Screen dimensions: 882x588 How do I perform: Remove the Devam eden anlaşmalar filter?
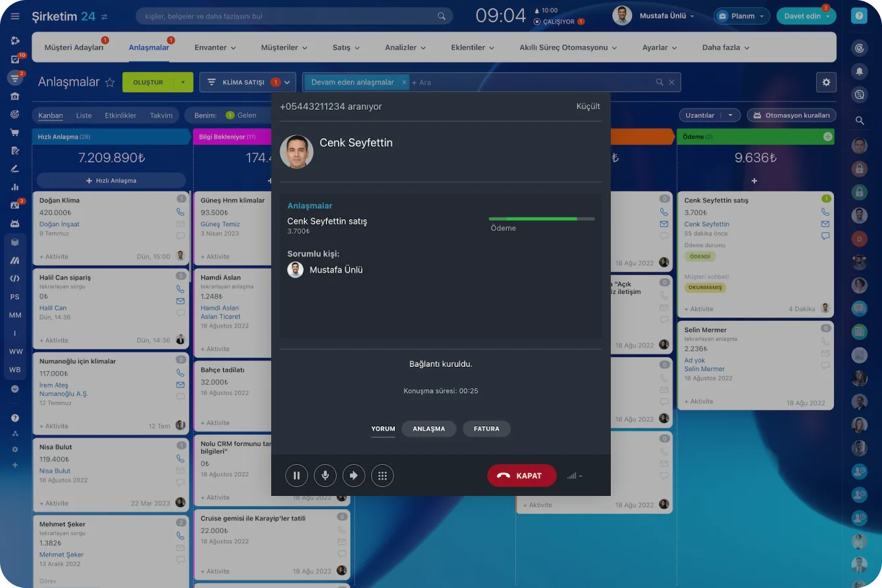(404, 82)
